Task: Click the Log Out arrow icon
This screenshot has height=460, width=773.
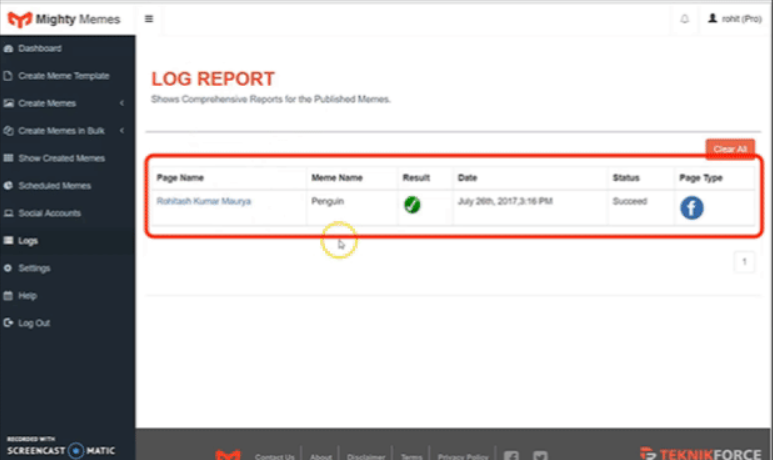Action: pyautogui.click(x=8, y=323)
